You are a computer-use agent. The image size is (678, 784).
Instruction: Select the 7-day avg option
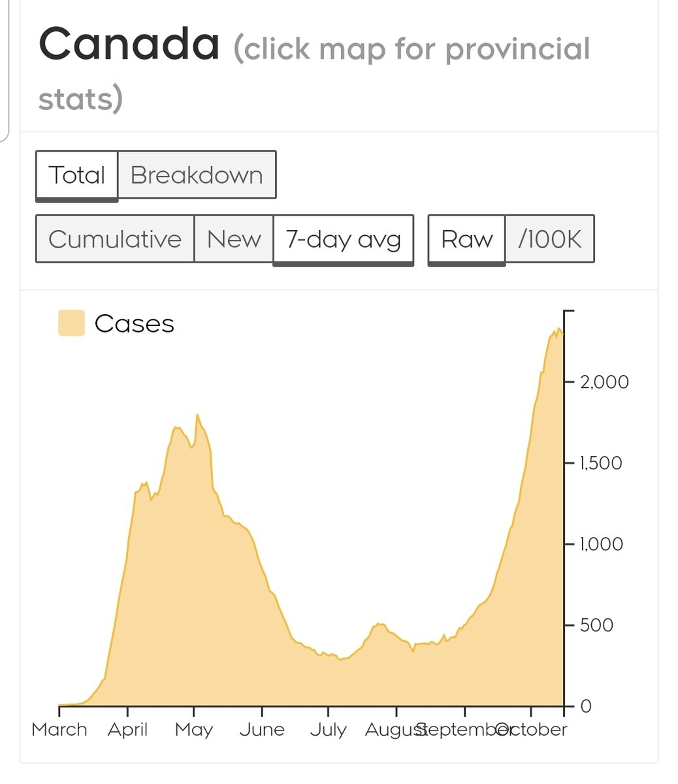pyautogui.click(x=343, y=239)
